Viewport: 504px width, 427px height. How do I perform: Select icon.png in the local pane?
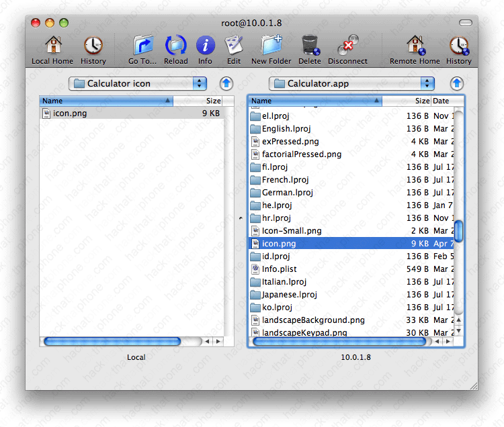(70, 113)
